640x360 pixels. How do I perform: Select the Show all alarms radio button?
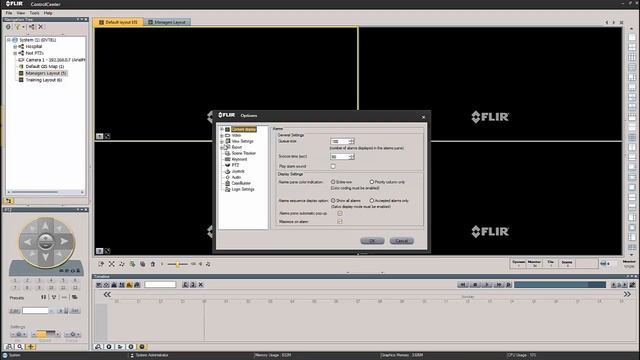[x=333, y=201]
